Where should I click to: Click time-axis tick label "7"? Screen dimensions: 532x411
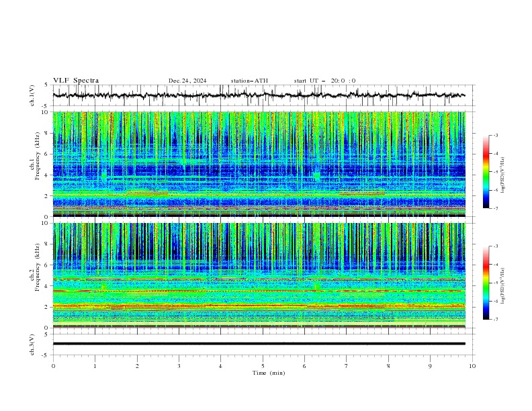[347, 366]
